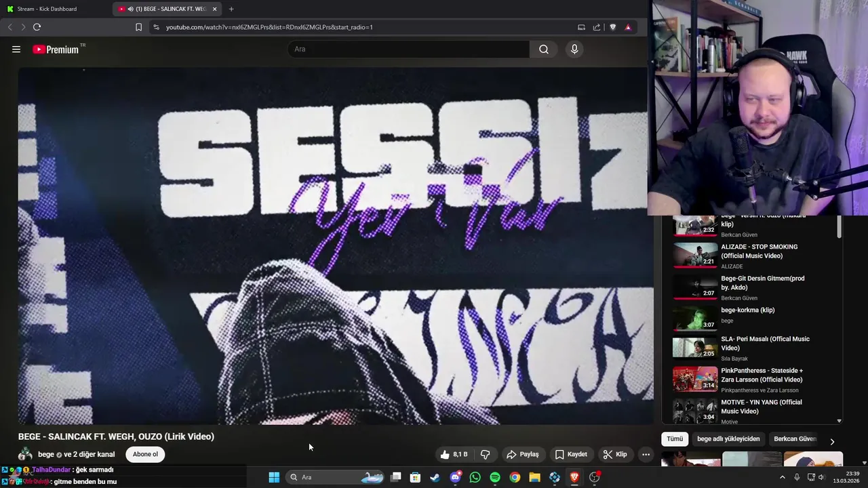The image size is (868, 488).
Task: Open the more actions three-dot menu
Action: [646, 454]
